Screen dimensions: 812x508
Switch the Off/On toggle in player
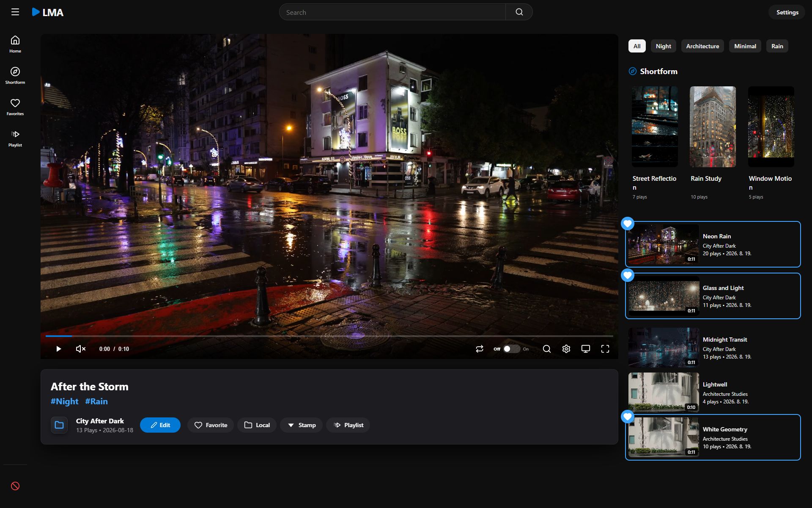pyautogui.click(x=511, y=349)
